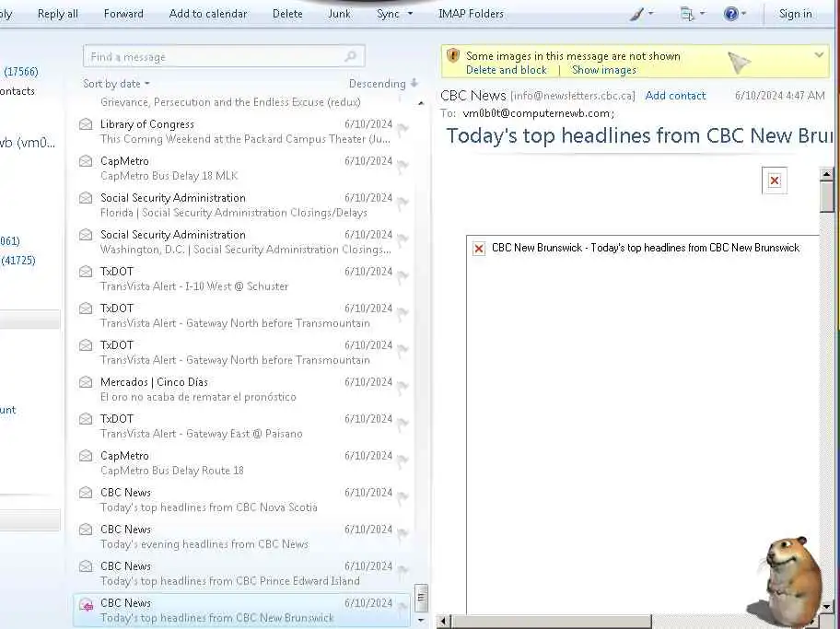This screenshot has width=840, height=629.
Task: Click envelope icon for Gateway East @ Paisano
Action: [86, 419]
